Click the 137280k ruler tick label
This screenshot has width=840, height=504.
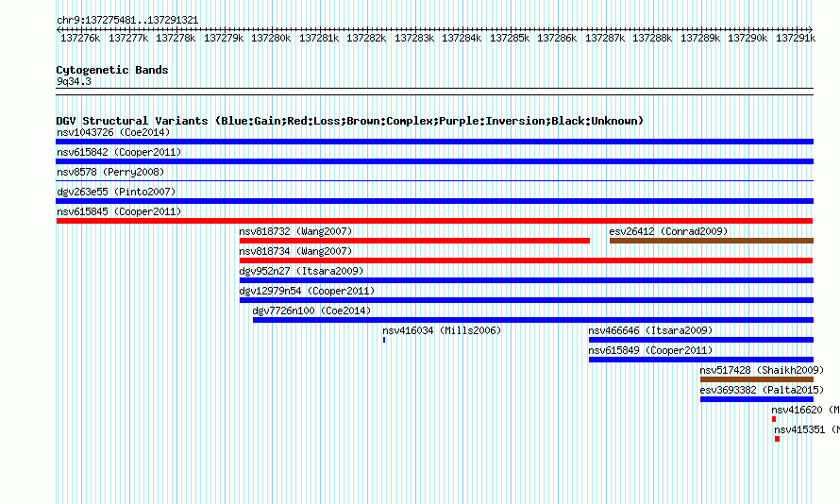click(x=271, y=38)
